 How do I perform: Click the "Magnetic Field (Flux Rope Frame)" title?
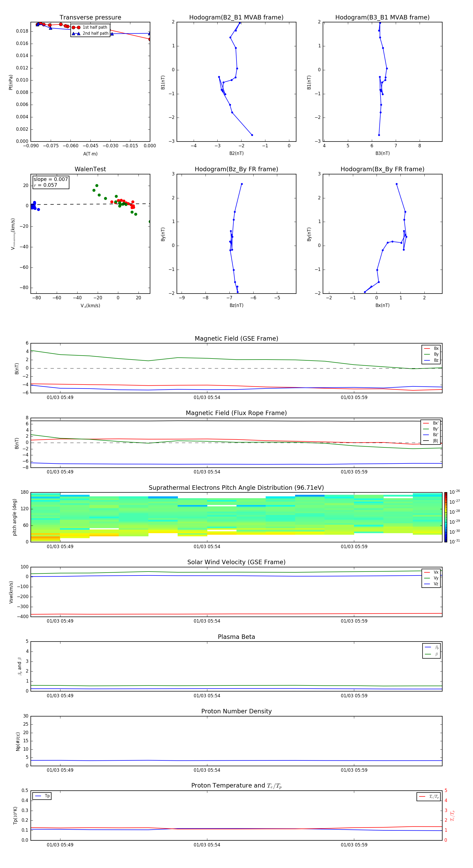tap(236, 413)
